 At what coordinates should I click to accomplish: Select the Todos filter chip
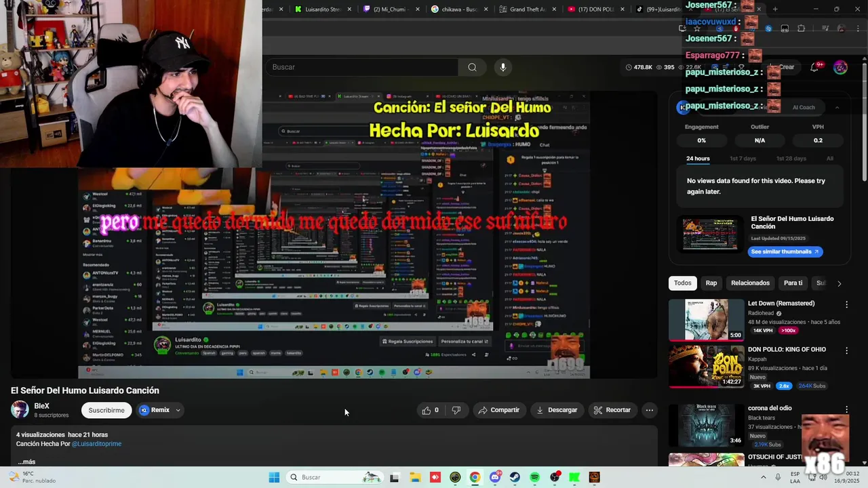click(683, 283)
